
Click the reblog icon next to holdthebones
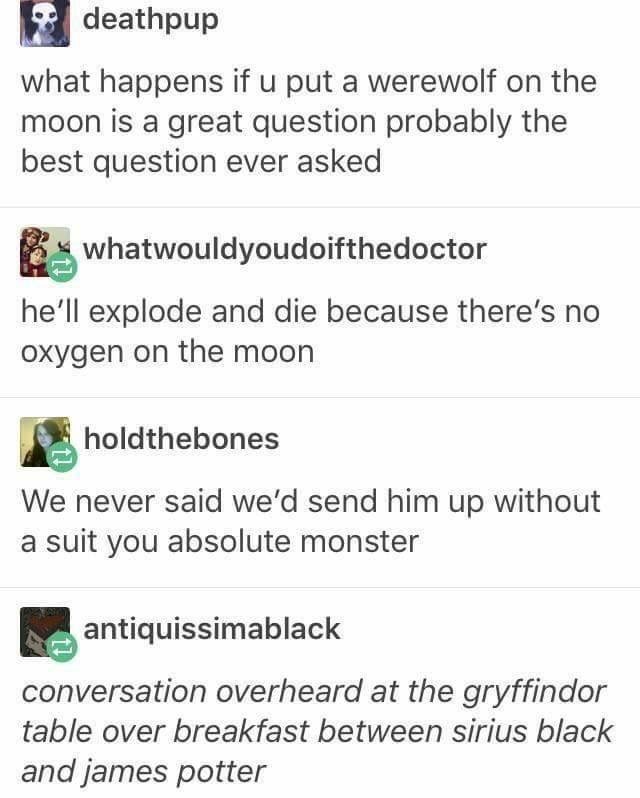click(62, 457)
